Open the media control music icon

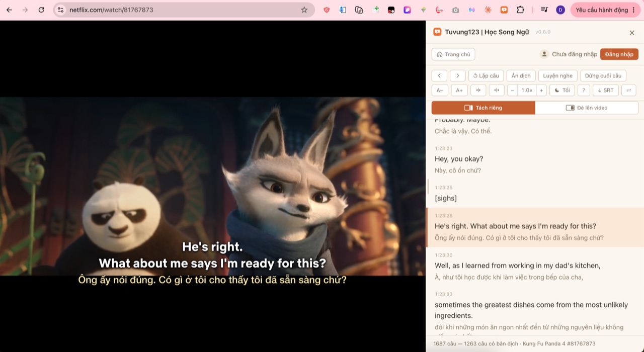pyautogui.click(x=544, y=10)
